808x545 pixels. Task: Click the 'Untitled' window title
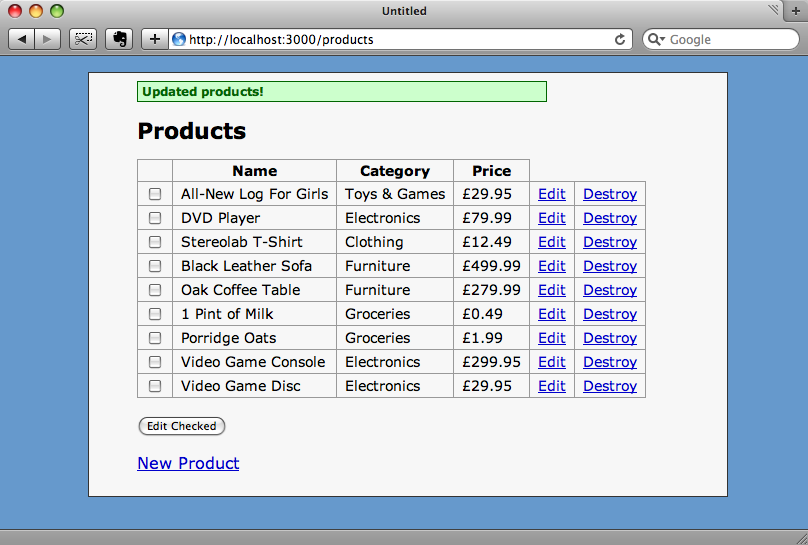click(404, 11)
